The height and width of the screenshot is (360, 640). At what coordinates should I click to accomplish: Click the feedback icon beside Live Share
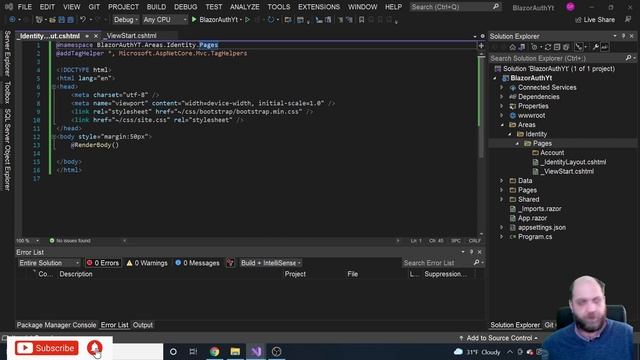(x=628, y=19)
